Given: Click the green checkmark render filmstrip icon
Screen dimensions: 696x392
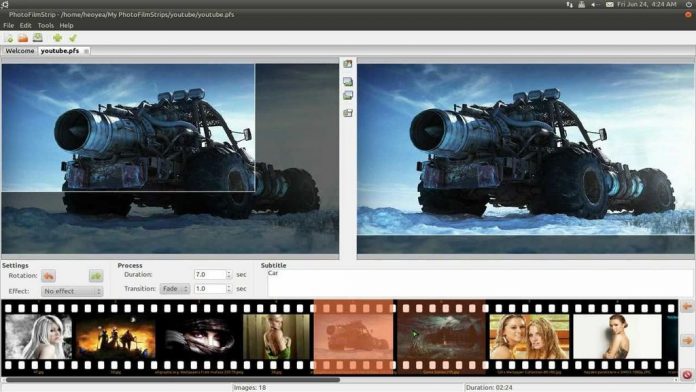Looking at the screenshot, I should [73, 38].
